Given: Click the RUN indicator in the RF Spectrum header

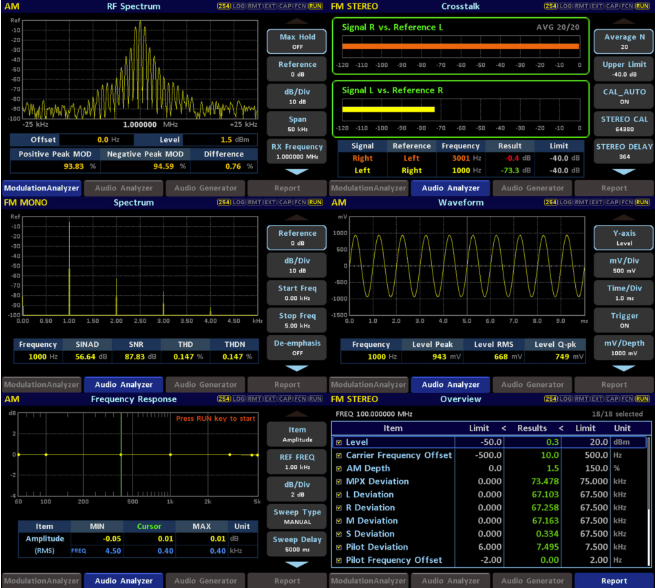Looking at the screenshot, I should 315,6.
